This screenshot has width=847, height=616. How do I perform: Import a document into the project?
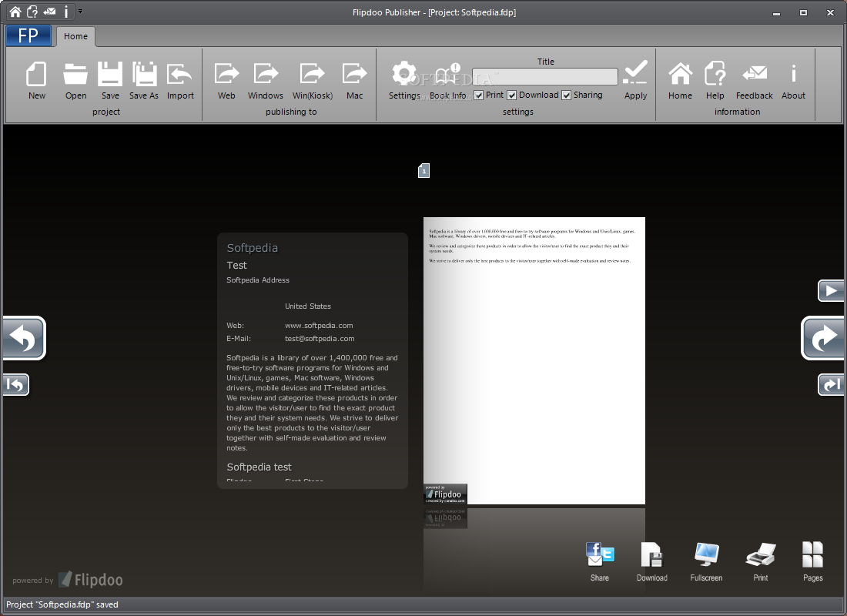(x=180, y=80)
